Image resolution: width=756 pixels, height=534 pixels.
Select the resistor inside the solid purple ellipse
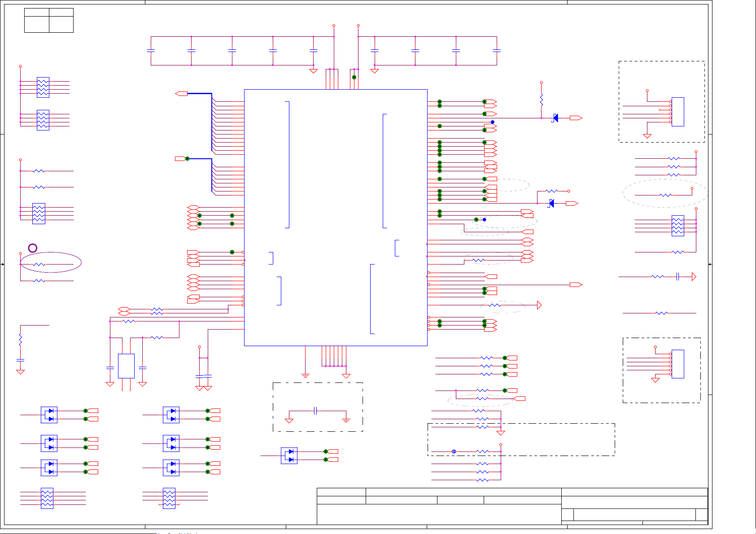[x=39, y=265]
